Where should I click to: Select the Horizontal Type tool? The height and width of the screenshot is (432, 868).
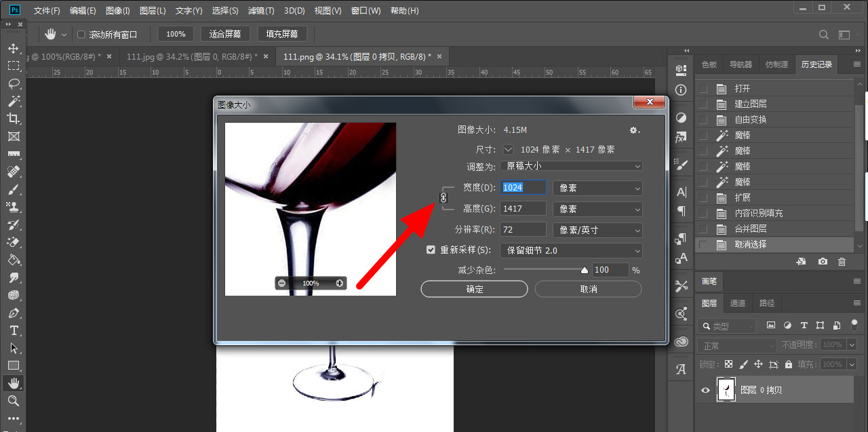(14, 330)
